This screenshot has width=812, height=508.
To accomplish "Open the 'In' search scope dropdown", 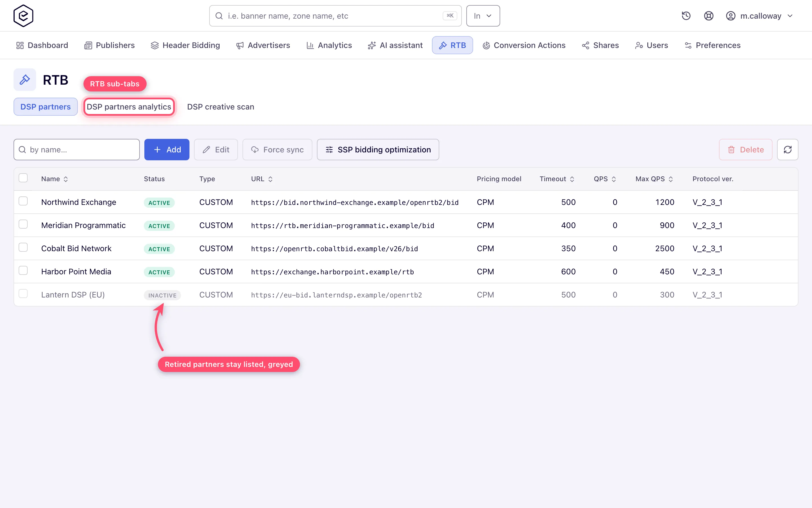I will pos(483,16).
